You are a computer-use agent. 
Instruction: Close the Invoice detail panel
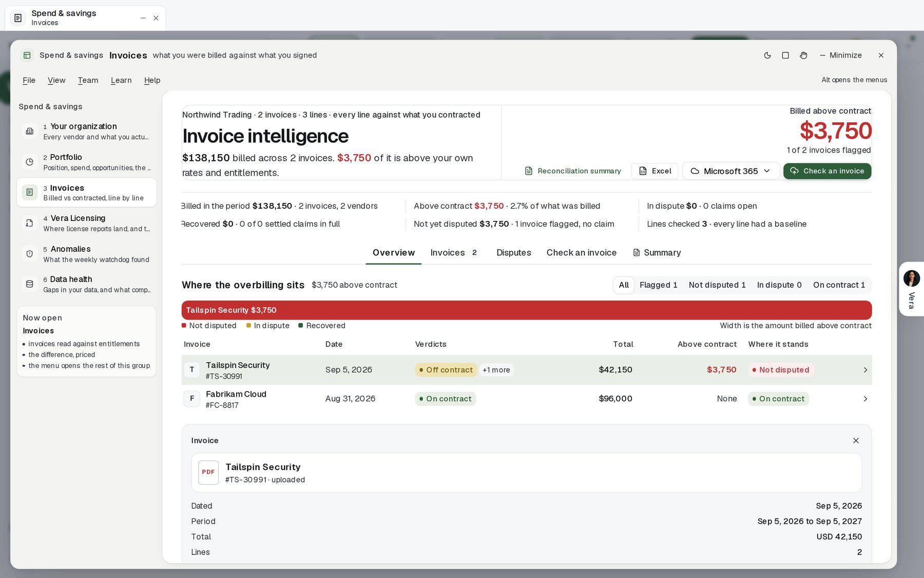point(856,441)
